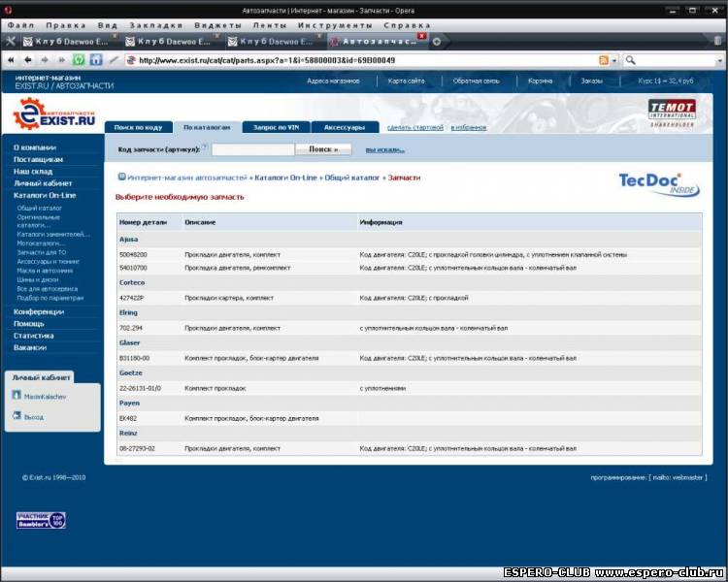This screenshot has height=582, width=728.
Task: Open Статистика sidebar link
Action: 33,336
